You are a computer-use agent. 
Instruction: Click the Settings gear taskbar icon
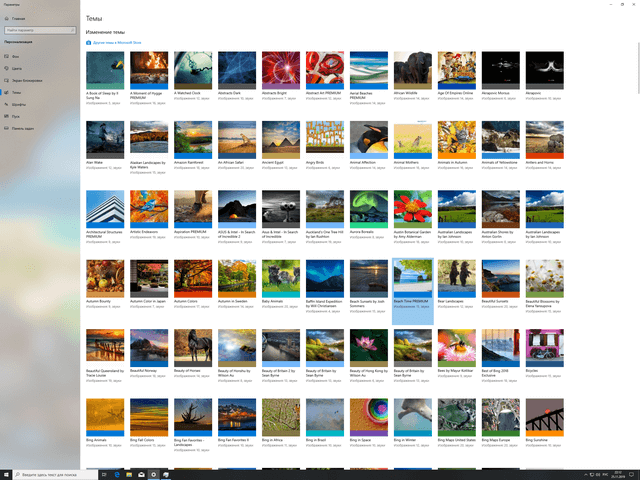pos(153,475)
